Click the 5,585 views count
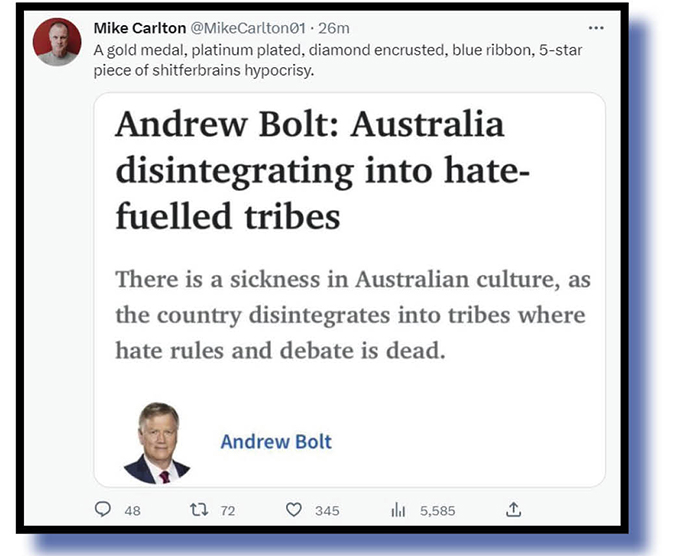 (x=438, y=511)
